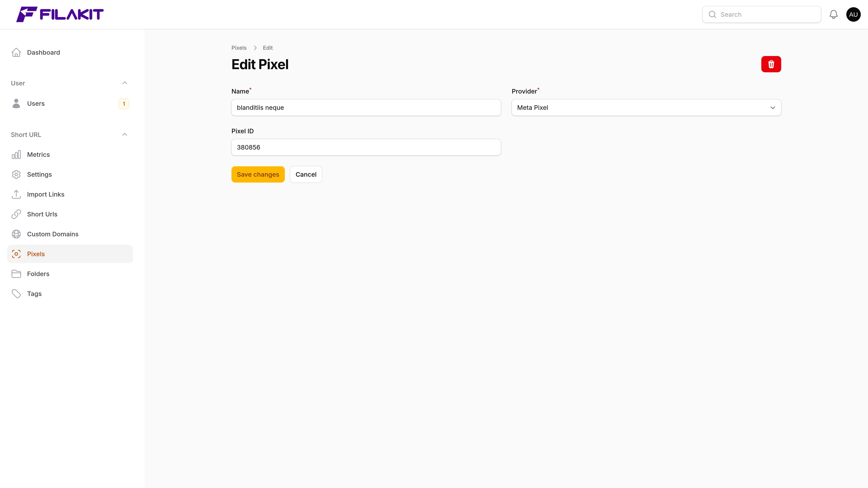The height and width of the screenshot is (488, 868).
Task: Go to Dashboard
Action: pyautogui.click(x=70, y=53)
